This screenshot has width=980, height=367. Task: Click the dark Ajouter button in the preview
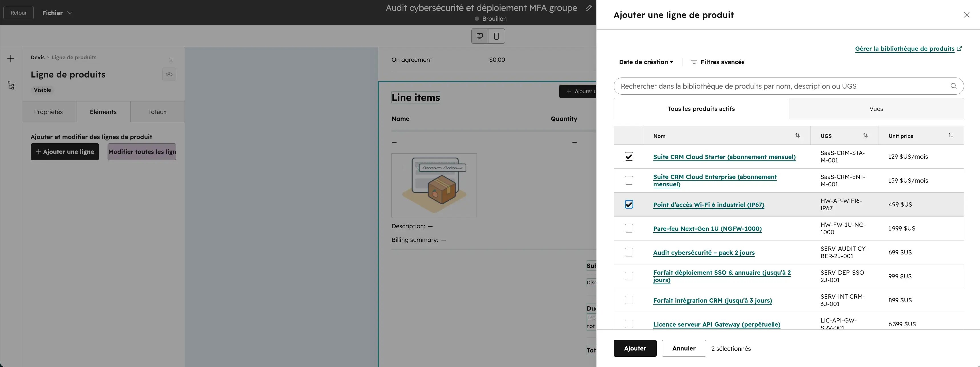click(578, 91)
